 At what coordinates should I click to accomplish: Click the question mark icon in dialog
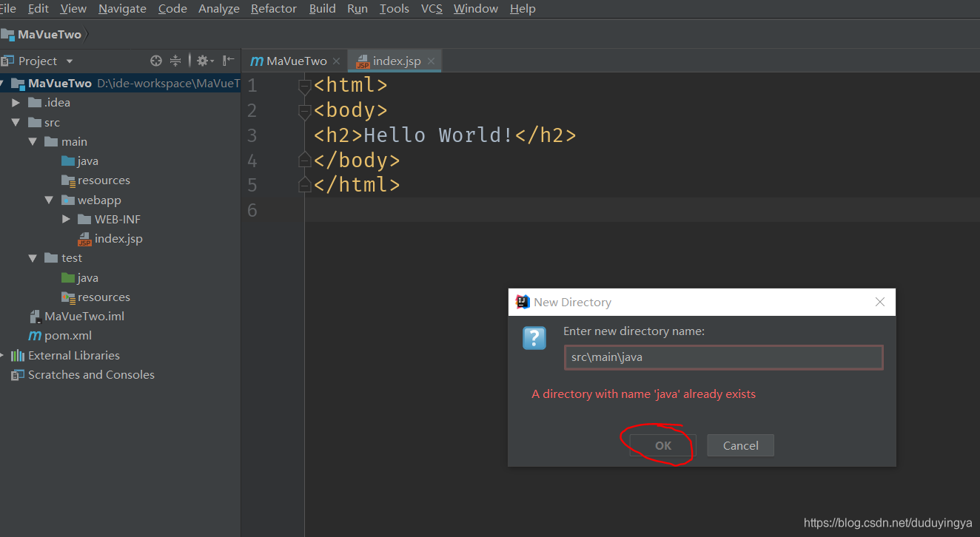point(534,339)
